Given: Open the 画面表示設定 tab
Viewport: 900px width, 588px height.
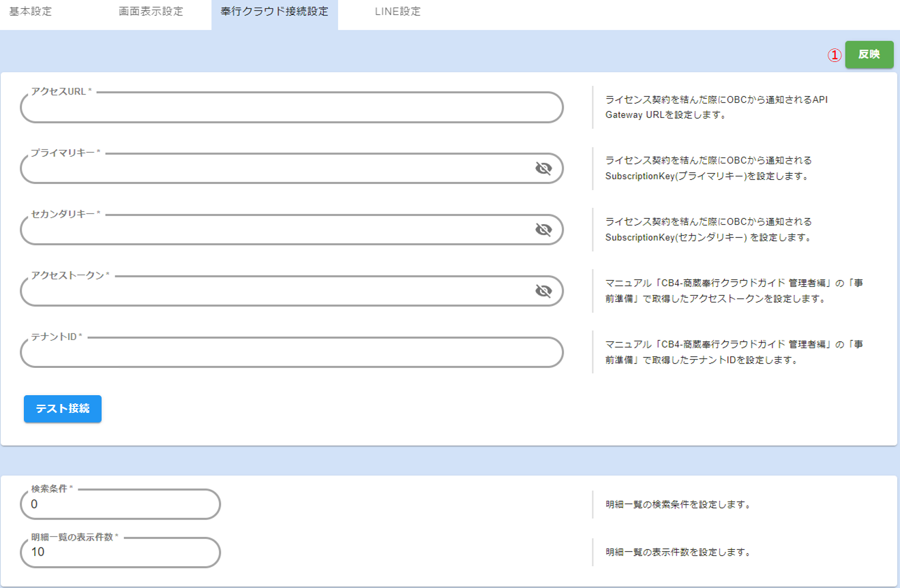Looking at the screenshot, I should (x=151, y=12).
